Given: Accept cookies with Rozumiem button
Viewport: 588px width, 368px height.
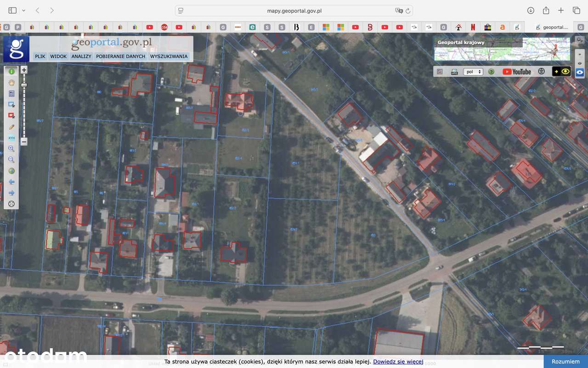Looking at the screenshot, I should pyautogui.click(x=565, y=362).
